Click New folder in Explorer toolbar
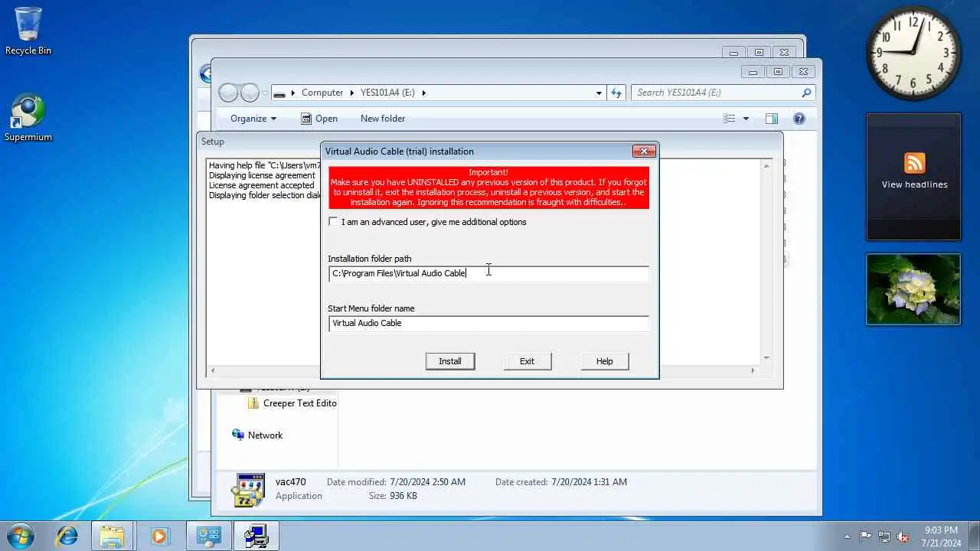The height and width of the screenshot is (551, 980). (383, 119)
